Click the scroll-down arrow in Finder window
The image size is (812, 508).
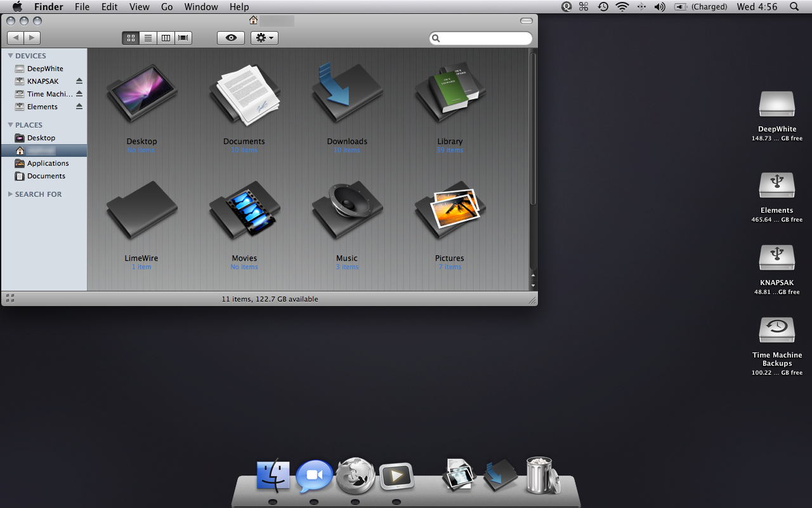[533, 284]
